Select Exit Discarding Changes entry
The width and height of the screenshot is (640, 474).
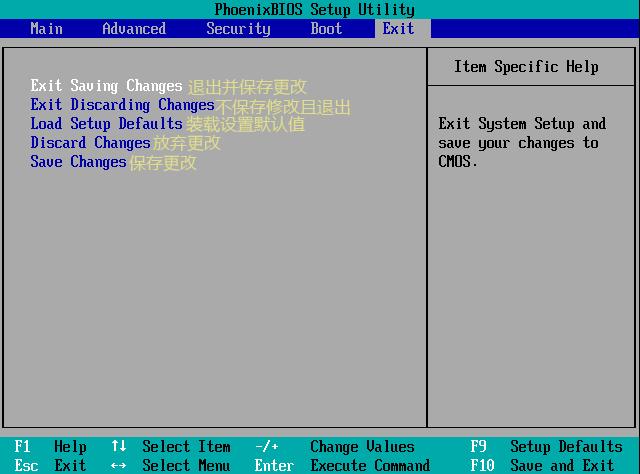pos(122,105)
